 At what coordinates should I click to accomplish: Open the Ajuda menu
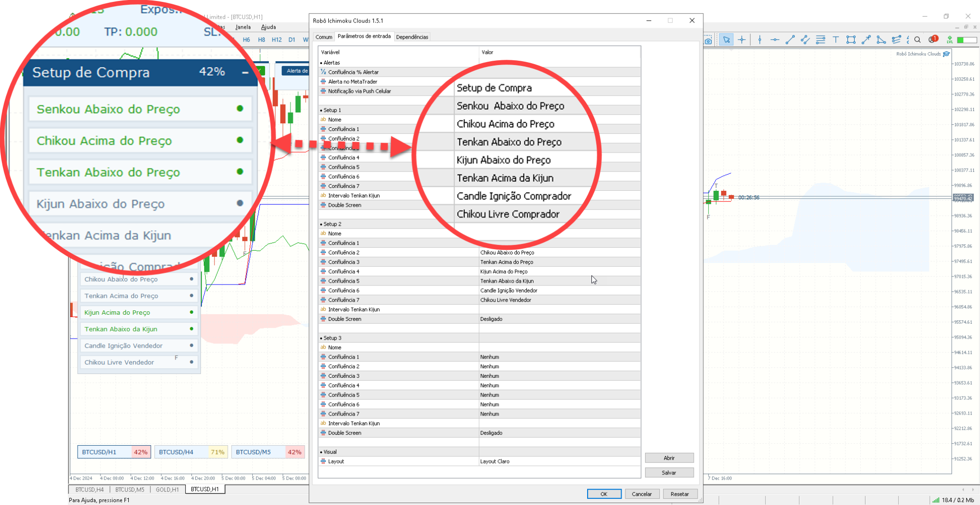[268, 27]
